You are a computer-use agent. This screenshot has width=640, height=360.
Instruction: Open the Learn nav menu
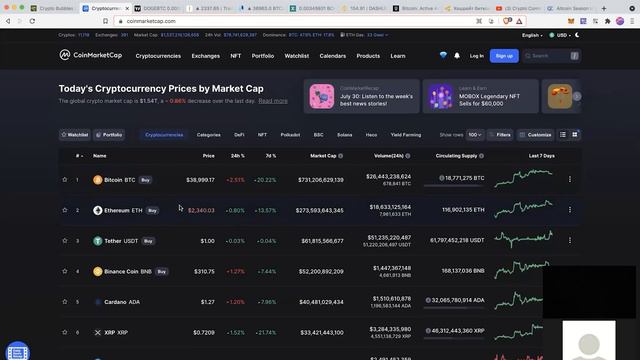(x=398, y=56)
